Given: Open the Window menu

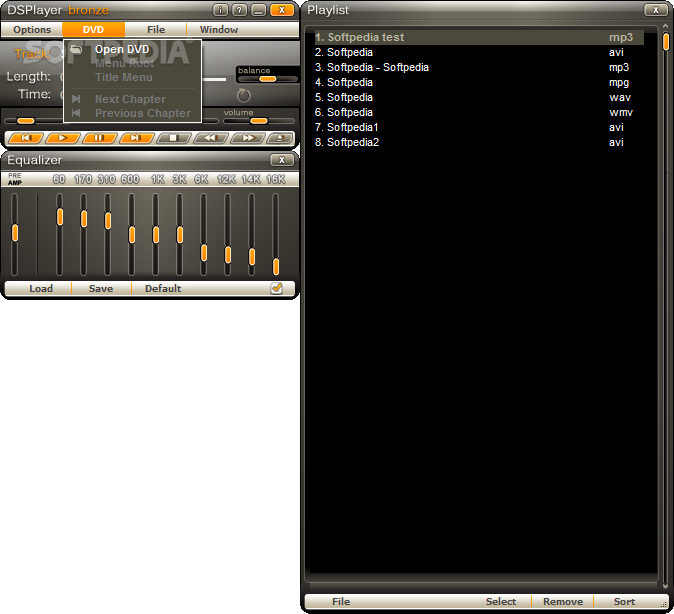Looking at the screenshot, I should [219, 30].
